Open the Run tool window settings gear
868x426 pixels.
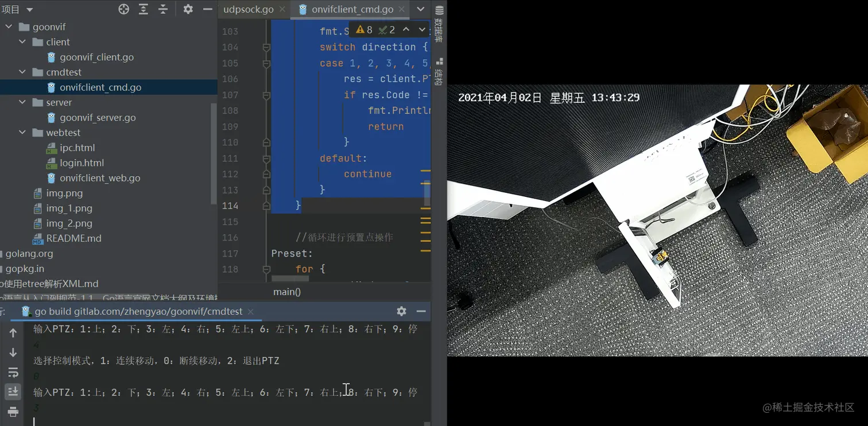tap(401, 311)
